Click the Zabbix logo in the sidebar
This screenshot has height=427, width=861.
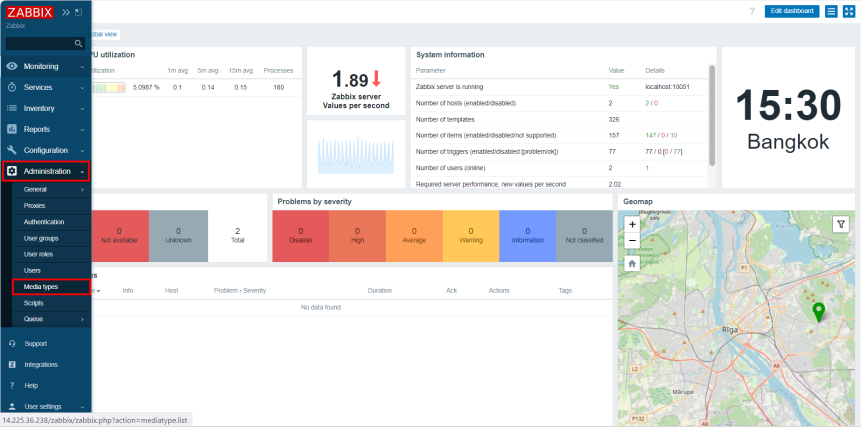click(29, 12)
